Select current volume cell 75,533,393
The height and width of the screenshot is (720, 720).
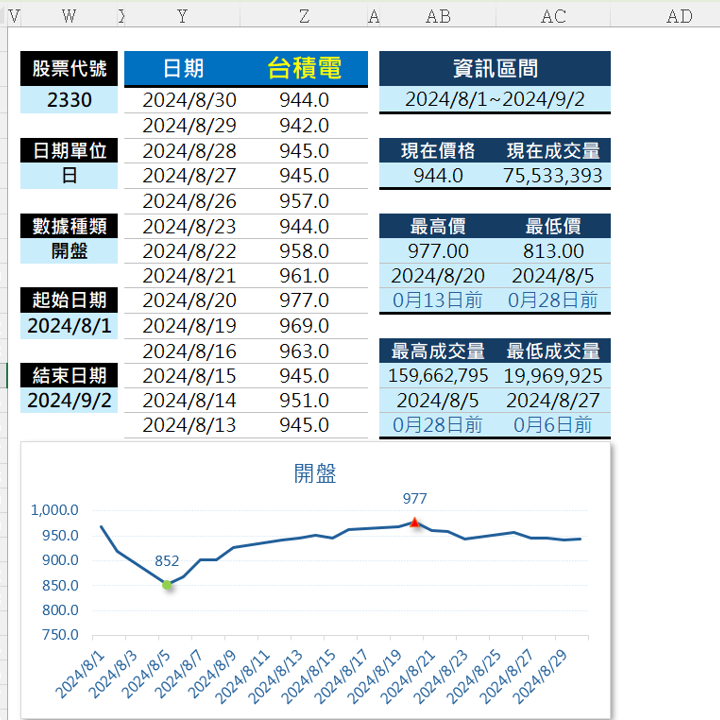click(x=553, y=175)
